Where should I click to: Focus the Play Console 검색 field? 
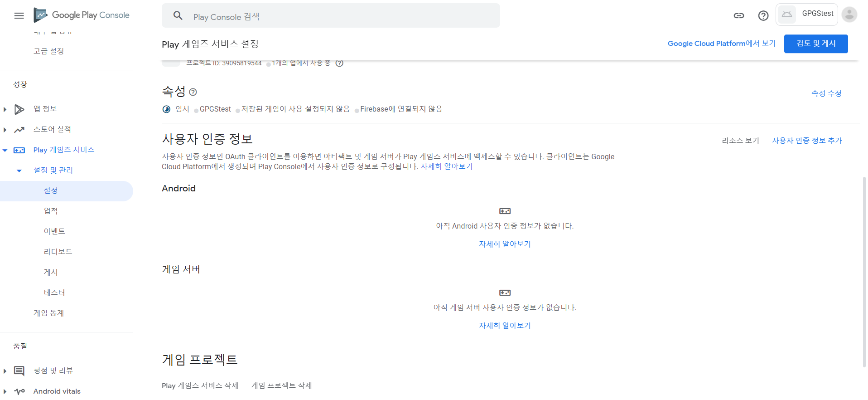click(x=331, y=16)
